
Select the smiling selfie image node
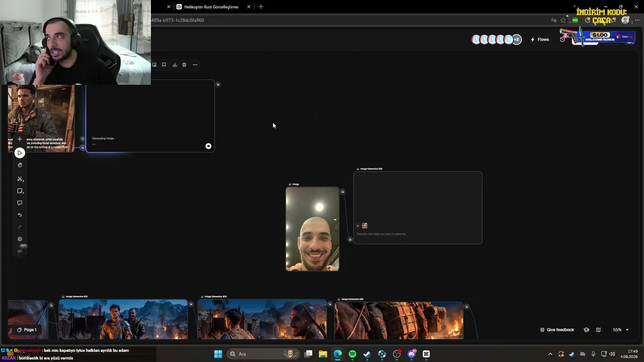tap(312, 229)
